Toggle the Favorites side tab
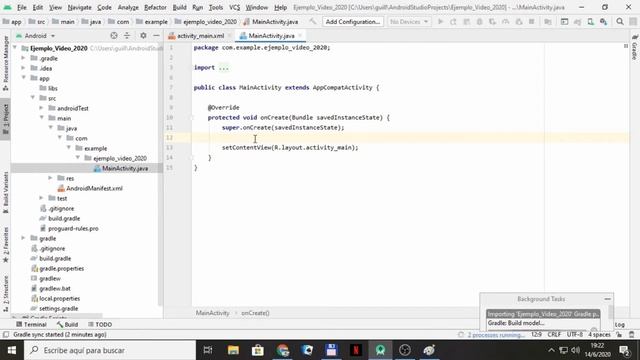Viewport: 640px width, 360px height. [5, 245]
